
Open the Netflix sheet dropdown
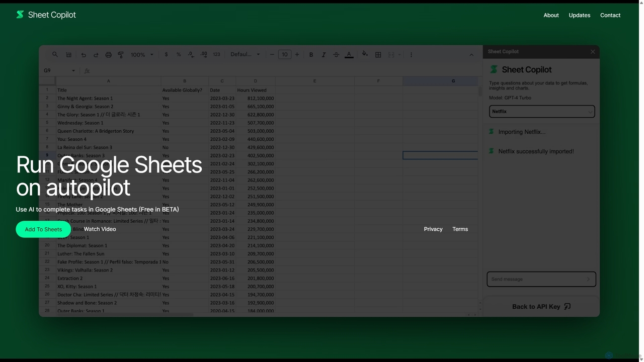click(542, 112)
